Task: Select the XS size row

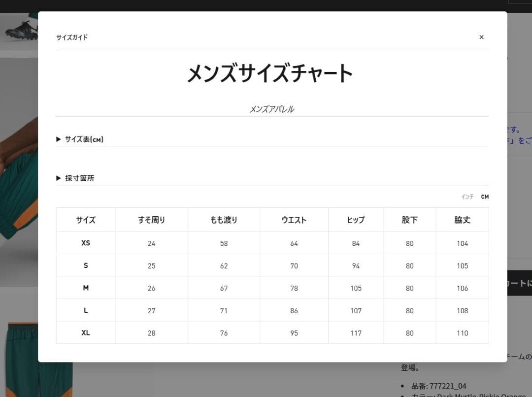Action: (85, 243)
